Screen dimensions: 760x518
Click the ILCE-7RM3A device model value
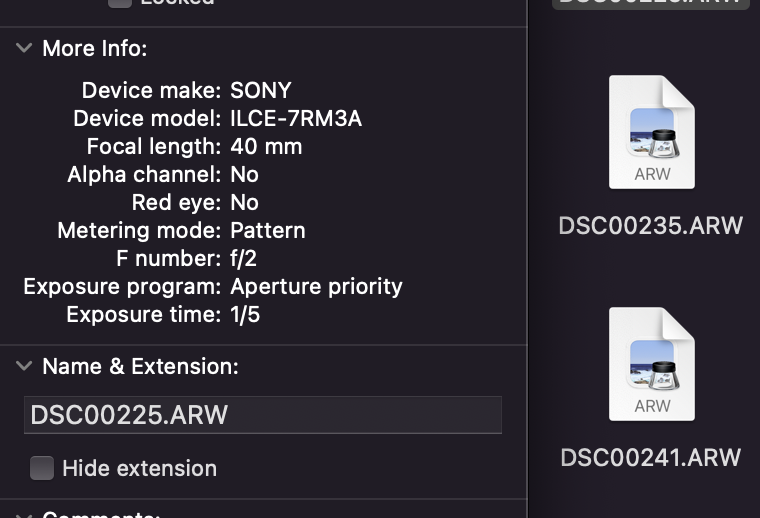(x=296, y=118)
